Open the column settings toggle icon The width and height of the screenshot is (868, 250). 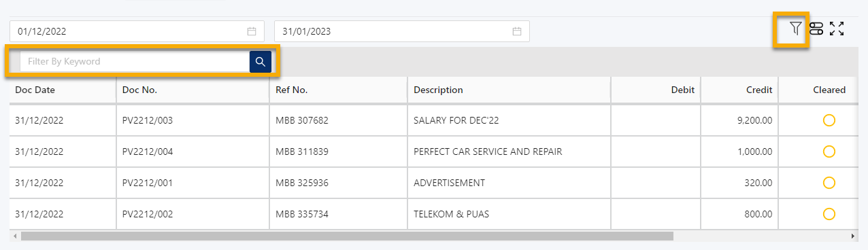click(816, 29)
